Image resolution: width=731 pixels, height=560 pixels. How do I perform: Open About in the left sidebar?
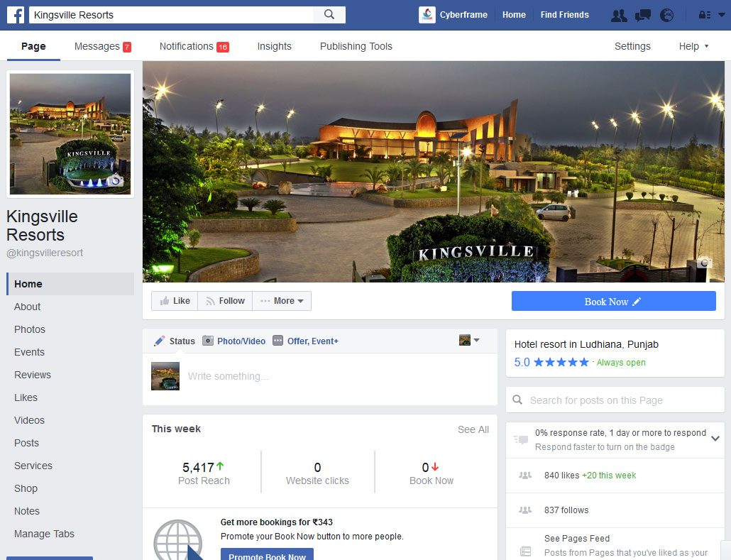[x=27, y=307]
